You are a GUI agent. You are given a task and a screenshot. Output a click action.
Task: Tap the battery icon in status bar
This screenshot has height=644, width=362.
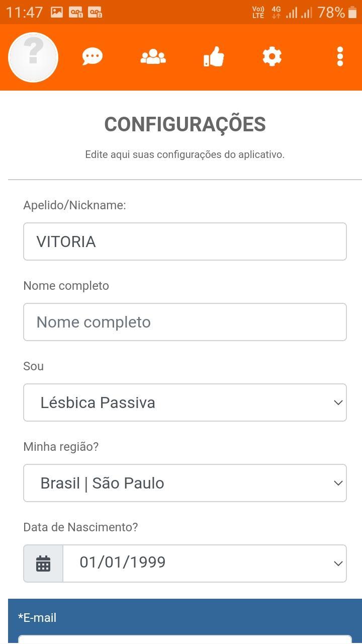[x=352, y=12]
